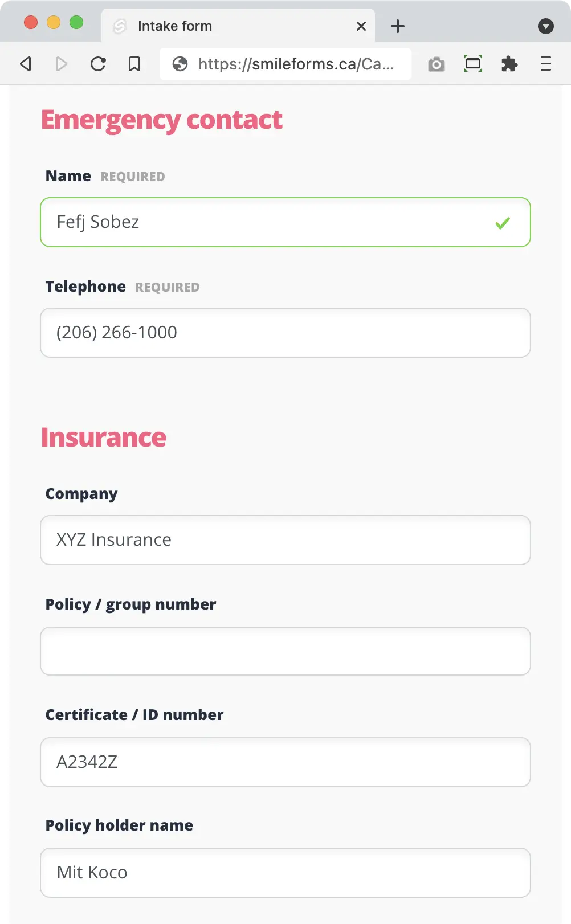This screenshot has height=924, width=571.
Task: Click the green checkmark beside Fefj Sobez
Action: coord(502,224)
